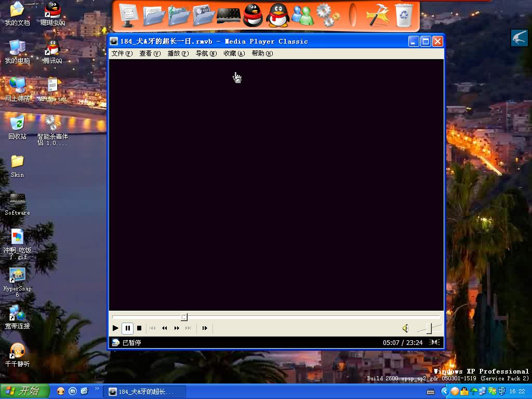
Task: Expand the 导航 (Navigate) menu
Action: pyautogui.click(x=206, y=54)
